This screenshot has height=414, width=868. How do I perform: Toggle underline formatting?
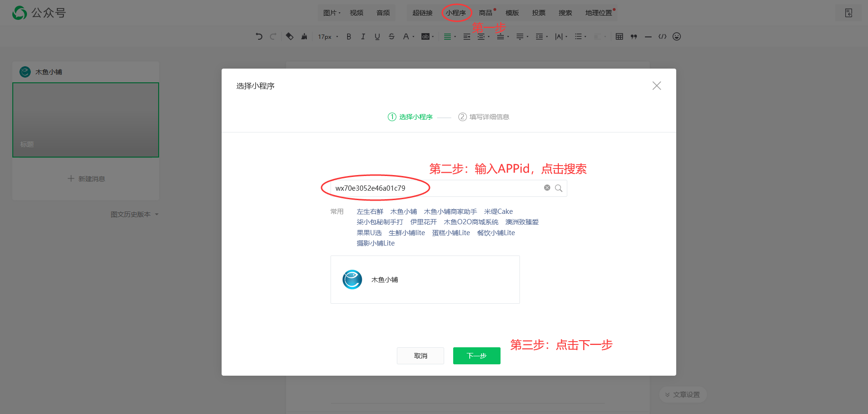pos(377,36)
